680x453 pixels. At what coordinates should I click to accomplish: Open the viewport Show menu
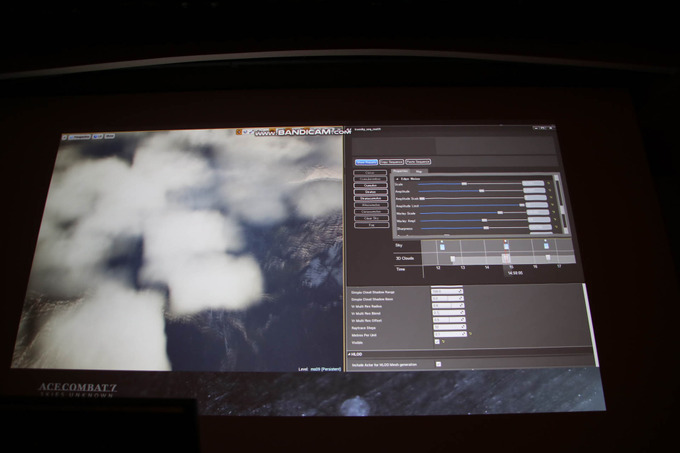coord(110,136)
